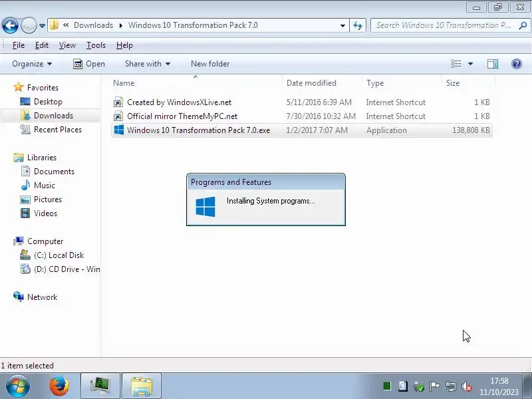This screenshot has height=399, width=532.
Task: Open the view options dropdown arrow
Action: click(x=470, y=64)
